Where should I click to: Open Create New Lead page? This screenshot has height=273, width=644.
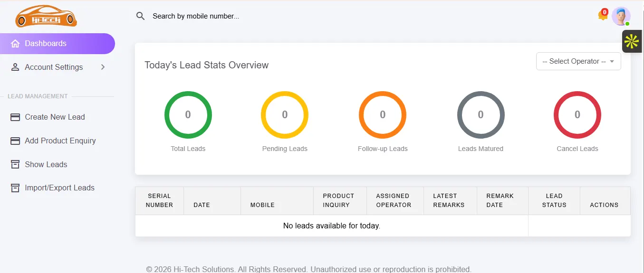tap(58, 117)
